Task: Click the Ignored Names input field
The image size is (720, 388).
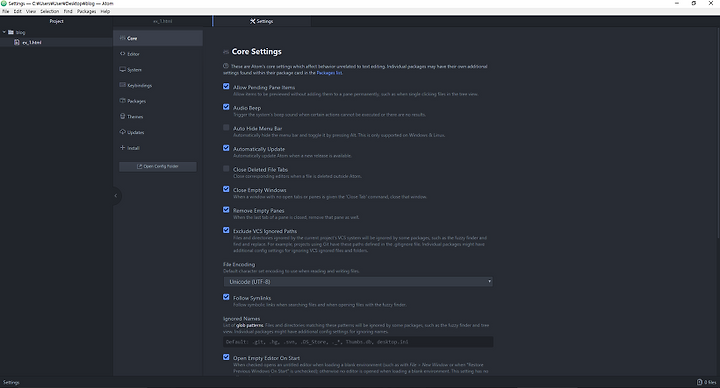Action: 358,342
